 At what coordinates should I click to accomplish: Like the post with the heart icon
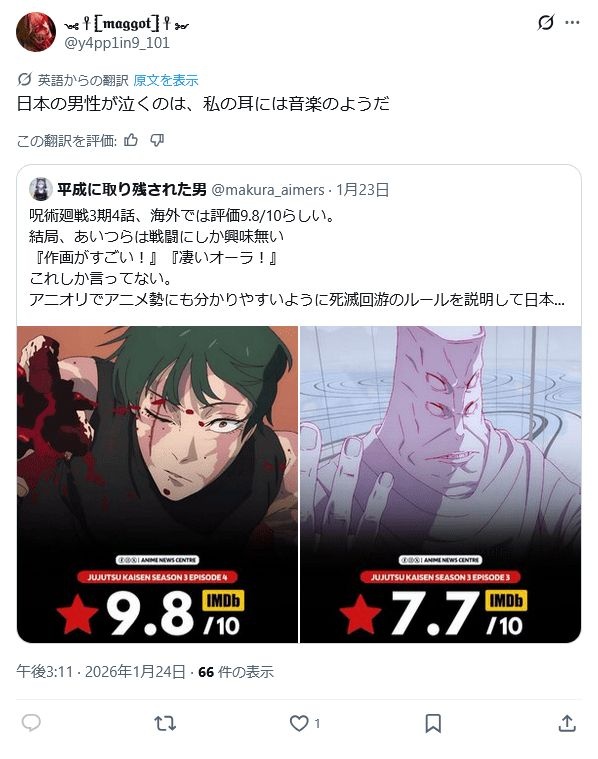(x=299, y=723)
